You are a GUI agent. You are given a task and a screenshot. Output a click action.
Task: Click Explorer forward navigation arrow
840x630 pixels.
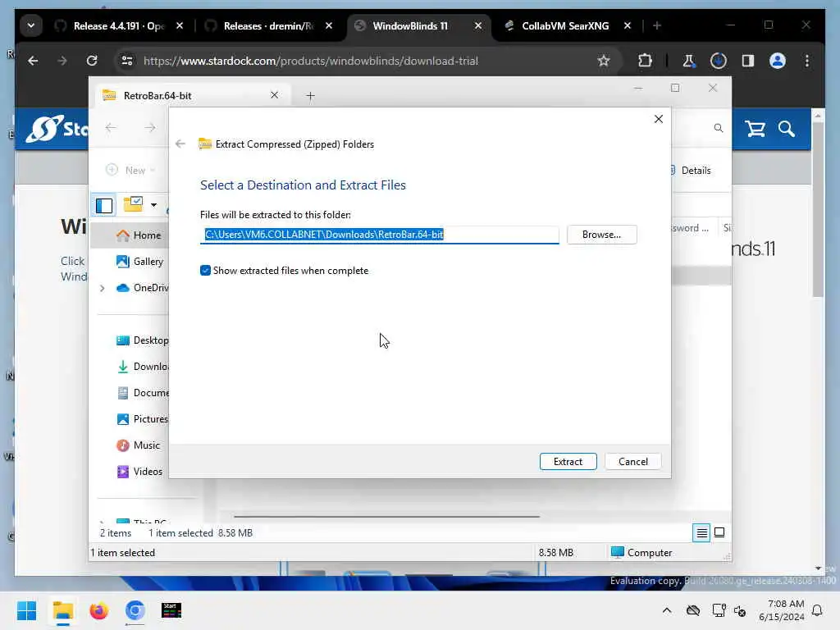150,127
